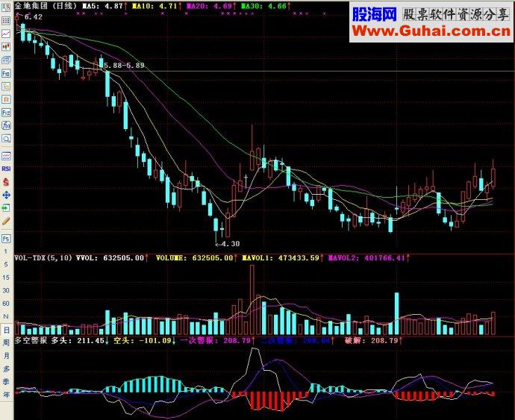Click the 6.42 high price label

[33, 16]
